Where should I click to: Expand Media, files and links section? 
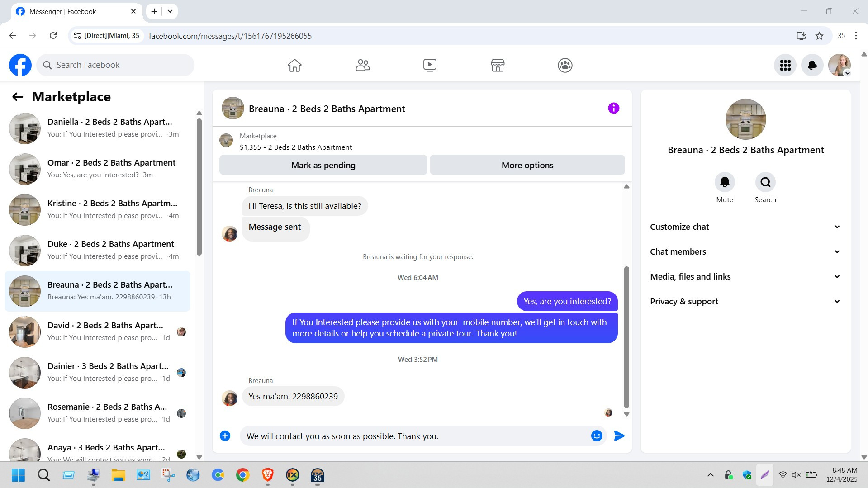(745, 277)
